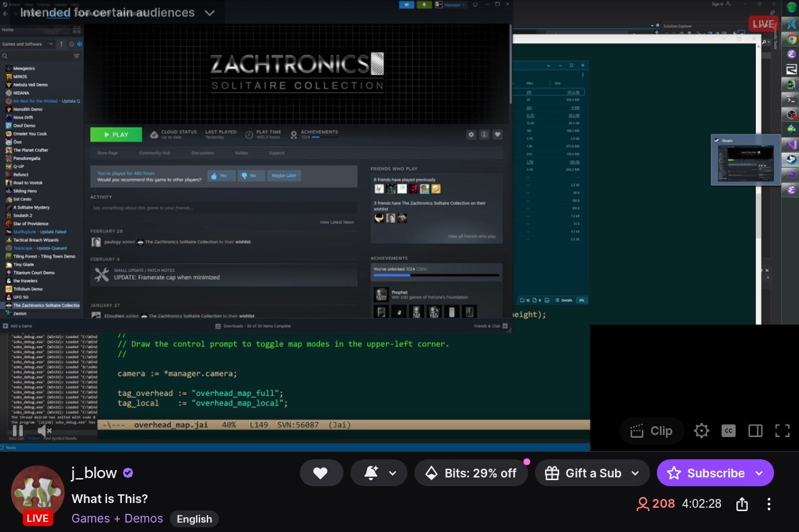Open the j_blow channel name link
This screenshot has width=799, height=532.
point(94,473)
